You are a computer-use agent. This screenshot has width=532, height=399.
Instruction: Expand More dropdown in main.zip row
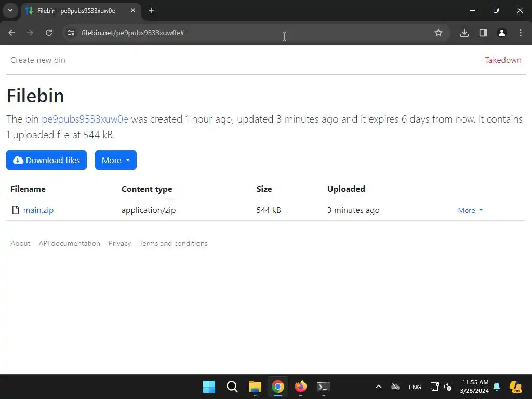(x=470, y=210)
